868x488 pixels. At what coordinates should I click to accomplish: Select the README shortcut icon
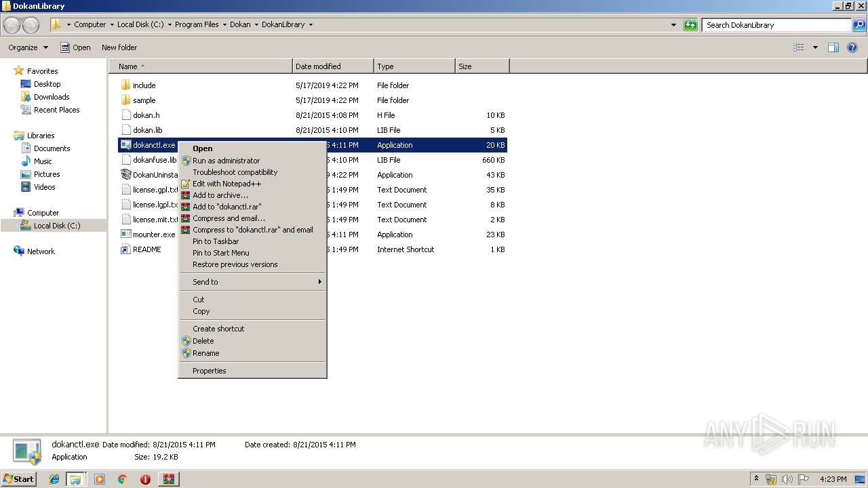(125, 249)
